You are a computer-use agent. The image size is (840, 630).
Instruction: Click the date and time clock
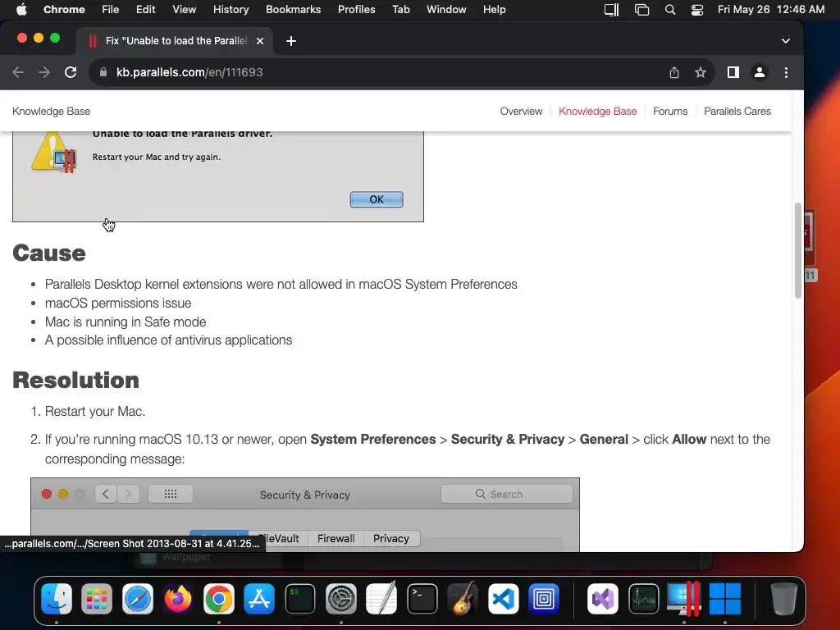point(771,10)
